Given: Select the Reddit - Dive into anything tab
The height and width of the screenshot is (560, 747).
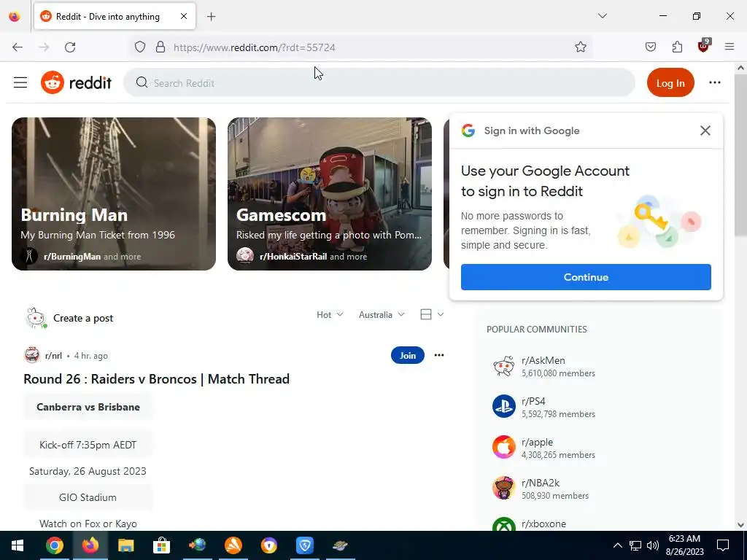Looking at the screenshot, I should point(115,17).
